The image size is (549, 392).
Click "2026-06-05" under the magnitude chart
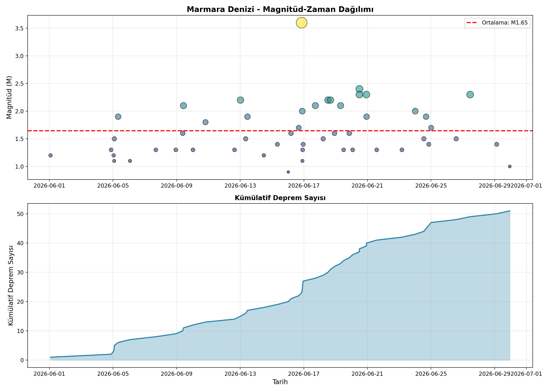point(113,186)
